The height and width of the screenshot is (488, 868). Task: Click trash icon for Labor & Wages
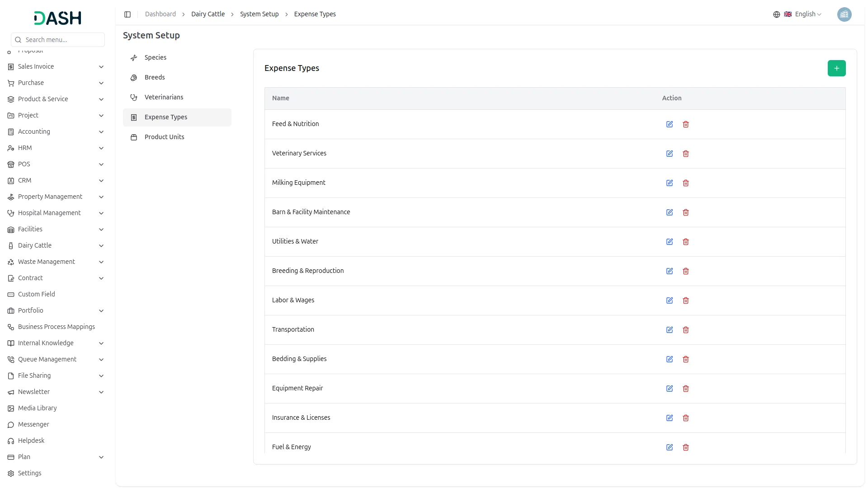point(686,300)
